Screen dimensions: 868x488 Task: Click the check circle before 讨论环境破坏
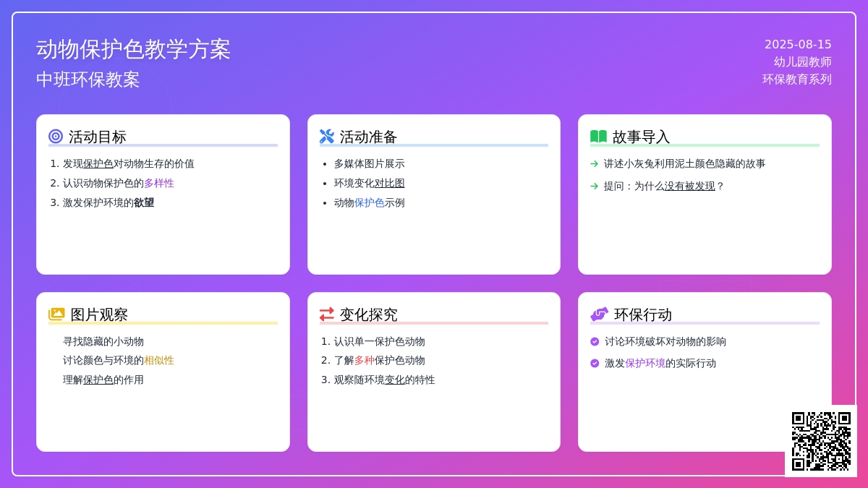[x=595, y=341]
